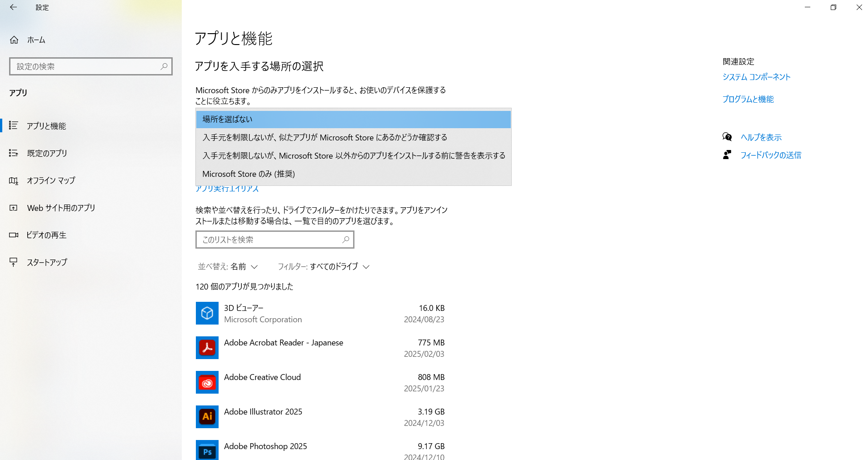
Task: Open プログラムと機能 link
Action: click(748, 99)
